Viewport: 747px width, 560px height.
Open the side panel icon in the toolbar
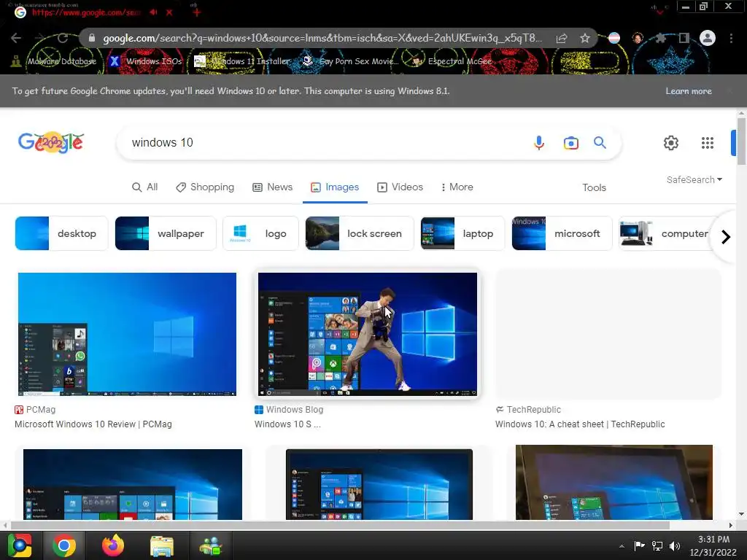684,38
